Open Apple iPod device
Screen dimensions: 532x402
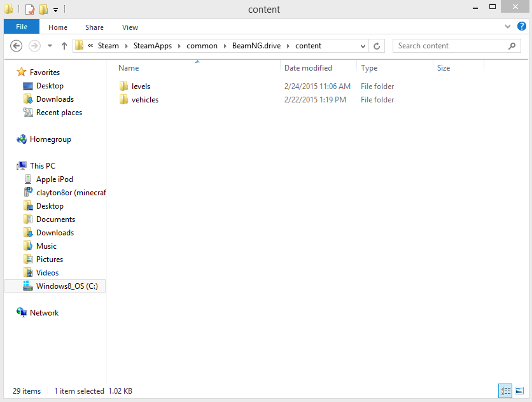coord(54,179)
